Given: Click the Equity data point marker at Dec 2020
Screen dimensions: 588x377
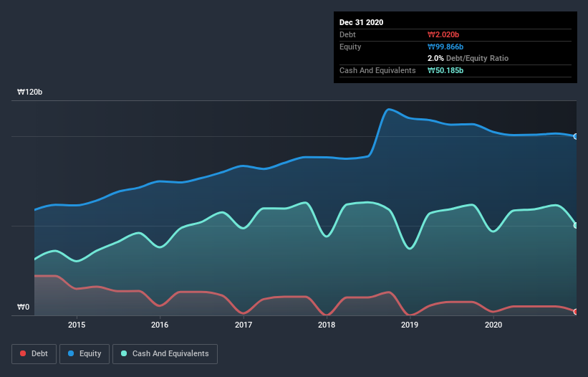Looking at the screenshot, I should [x=576, y=137].
